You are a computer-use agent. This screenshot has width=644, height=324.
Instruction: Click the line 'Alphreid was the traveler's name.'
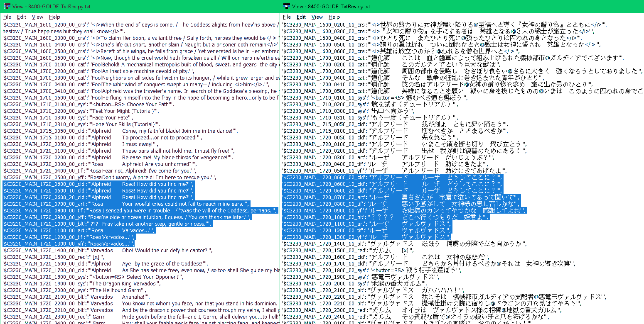[x=141, y=91]
